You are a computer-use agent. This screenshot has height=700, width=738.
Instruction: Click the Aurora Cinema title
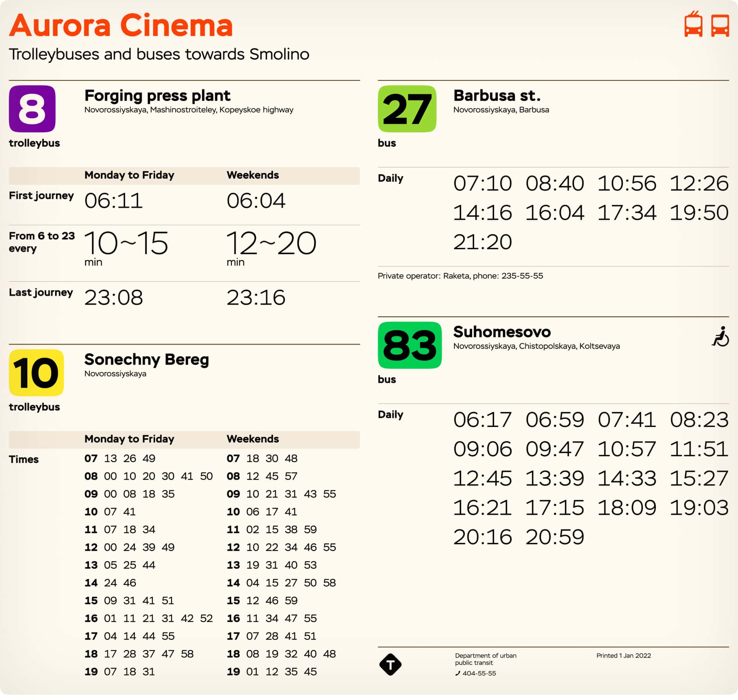(x=121, y=25)
